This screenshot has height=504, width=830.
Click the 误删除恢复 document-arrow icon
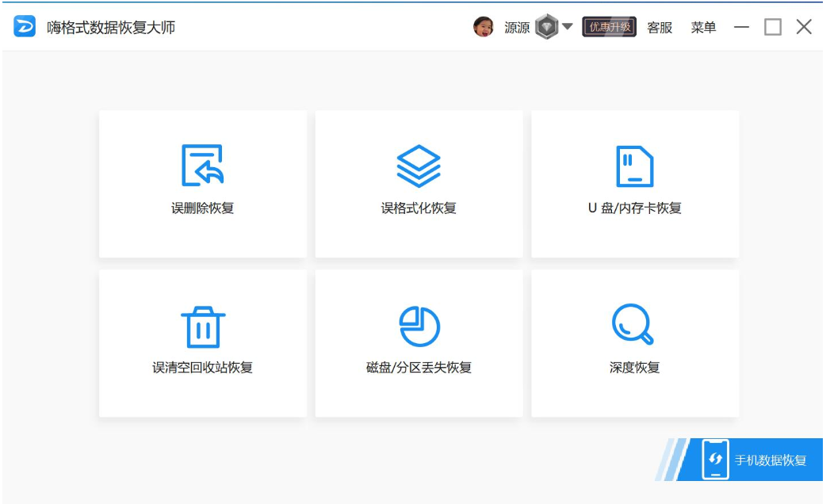pos(202,166)
